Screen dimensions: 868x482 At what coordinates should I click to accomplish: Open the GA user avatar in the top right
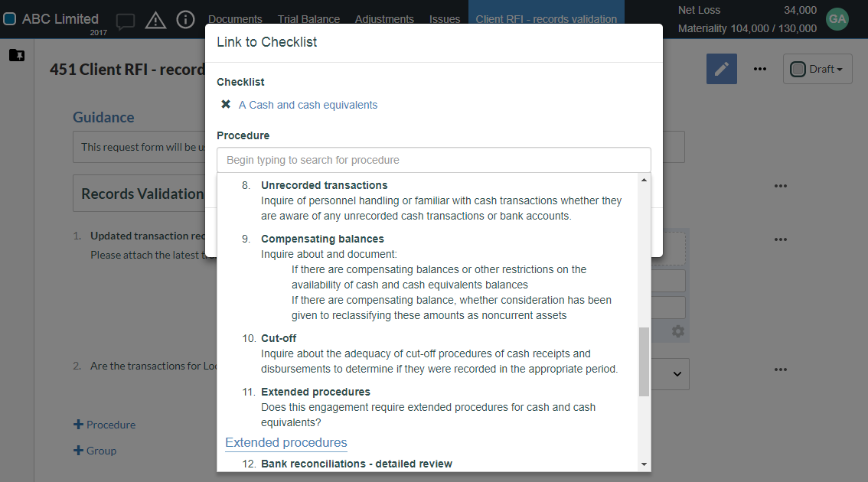click(837, 19)
